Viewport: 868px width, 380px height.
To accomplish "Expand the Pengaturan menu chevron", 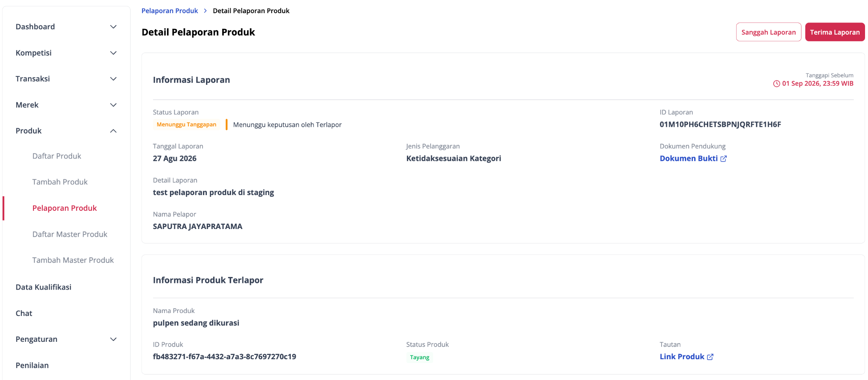I will [113, 339].
